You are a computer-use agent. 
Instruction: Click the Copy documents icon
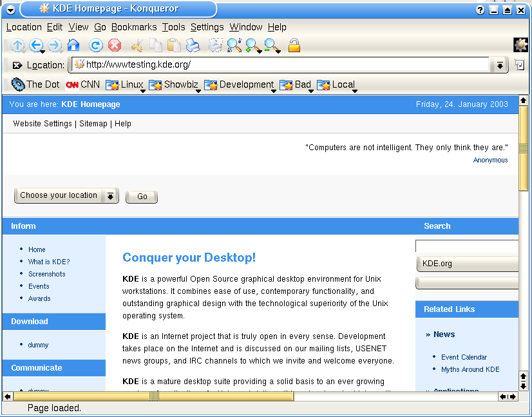pos(156,46)
